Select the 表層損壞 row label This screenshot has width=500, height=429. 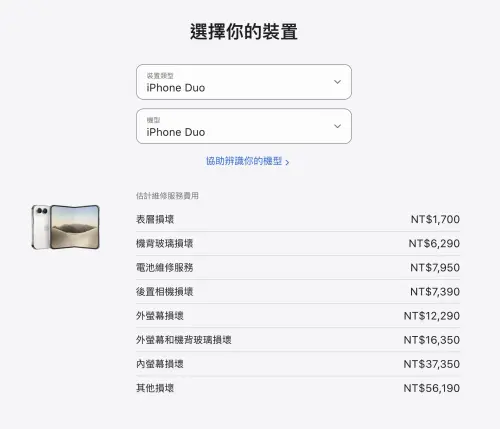(x=155, y=219)
